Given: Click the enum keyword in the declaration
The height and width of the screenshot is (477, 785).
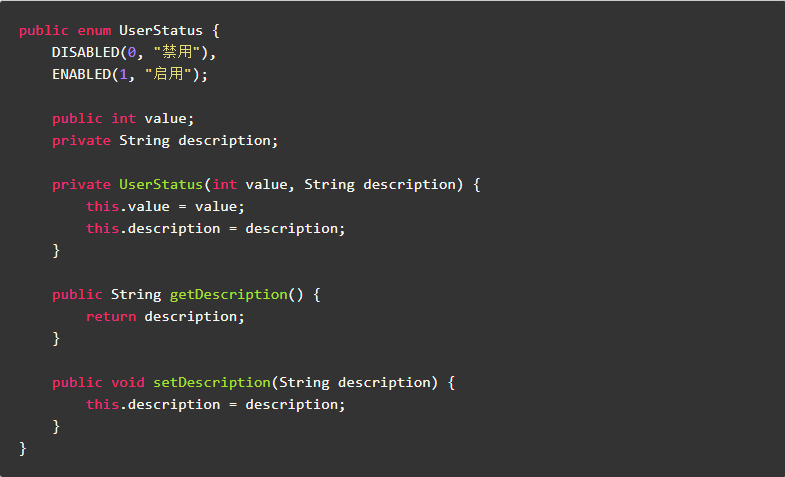Looking at the screenshot, I should pos(94,30).
